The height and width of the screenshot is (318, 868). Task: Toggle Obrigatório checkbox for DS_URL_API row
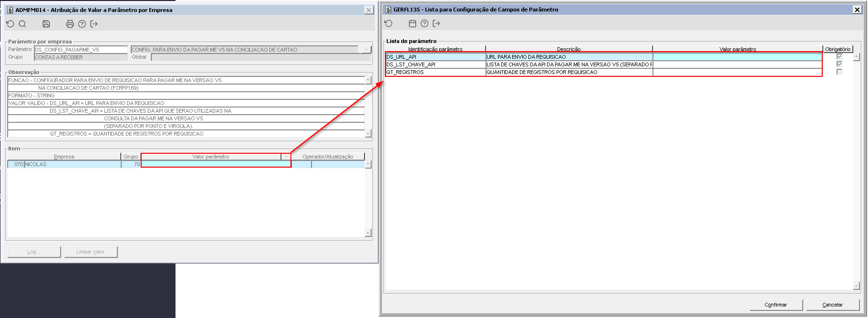coord(839,57)
